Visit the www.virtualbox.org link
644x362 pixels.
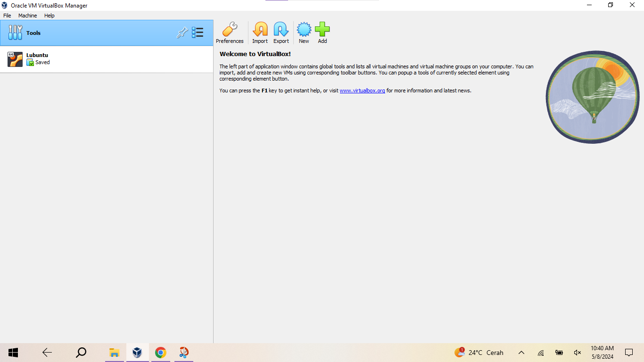(x=362, y=90)
